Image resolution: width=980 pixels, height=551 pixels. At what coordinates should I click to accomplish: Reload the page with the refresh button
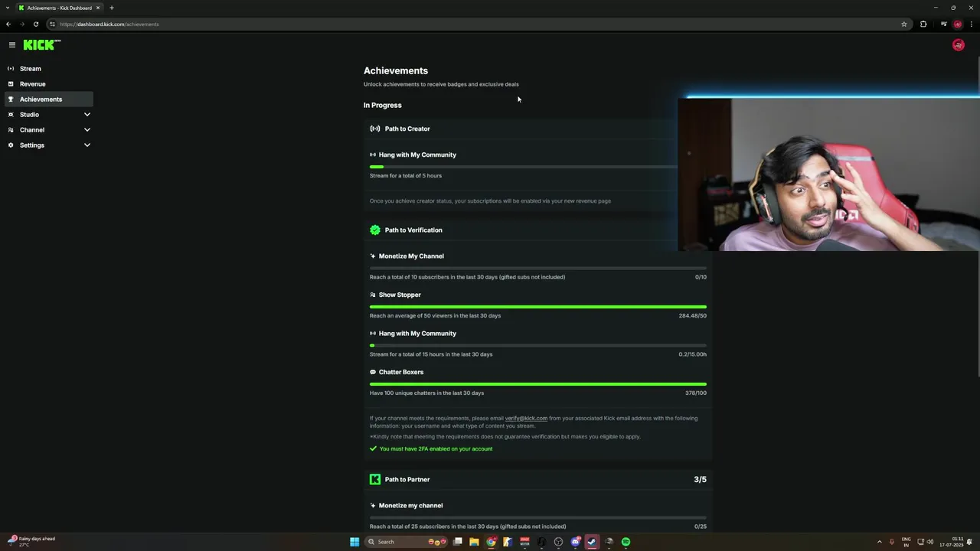pyautogui.click(x=35, y=24)
